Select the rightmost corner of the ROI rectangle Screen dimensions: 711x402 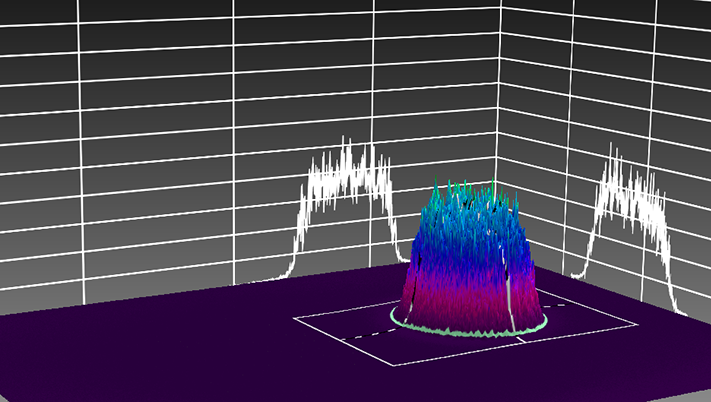click(634, 325)
